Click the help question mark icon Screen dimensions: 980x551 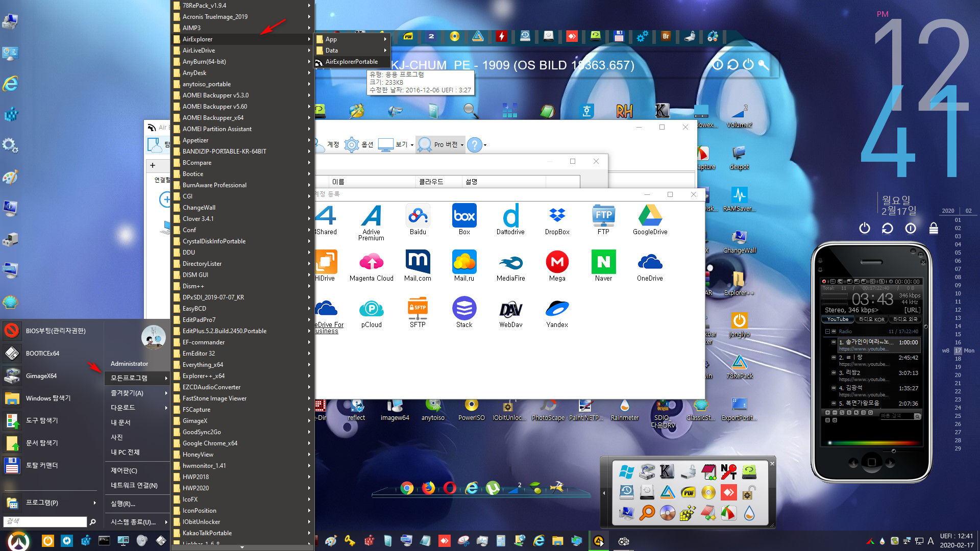pos(474,145)
